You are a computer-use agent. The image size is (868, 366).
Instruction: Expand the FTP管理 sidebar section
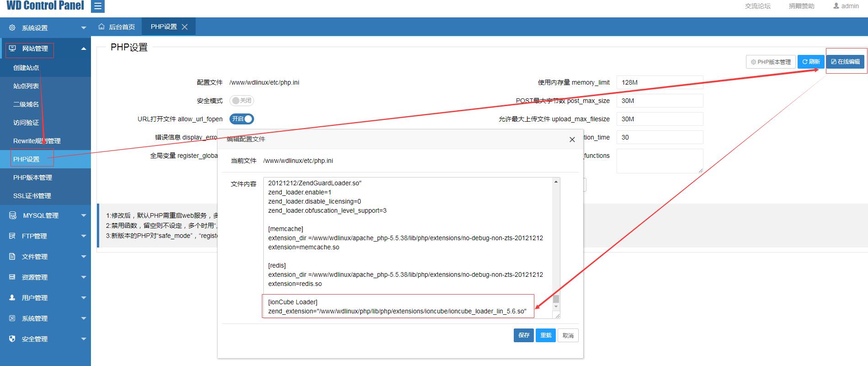click(x=45, y=236)
